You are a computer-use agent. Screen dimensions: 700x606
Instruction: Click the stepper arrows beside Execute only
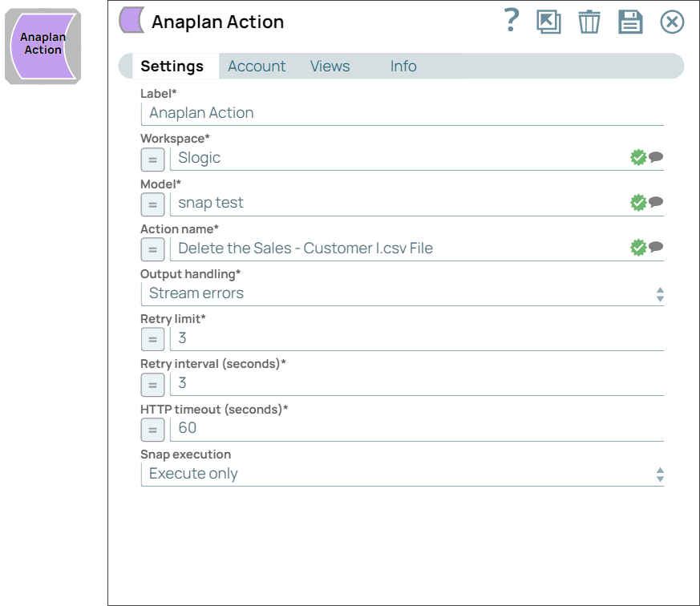point(661,474)
